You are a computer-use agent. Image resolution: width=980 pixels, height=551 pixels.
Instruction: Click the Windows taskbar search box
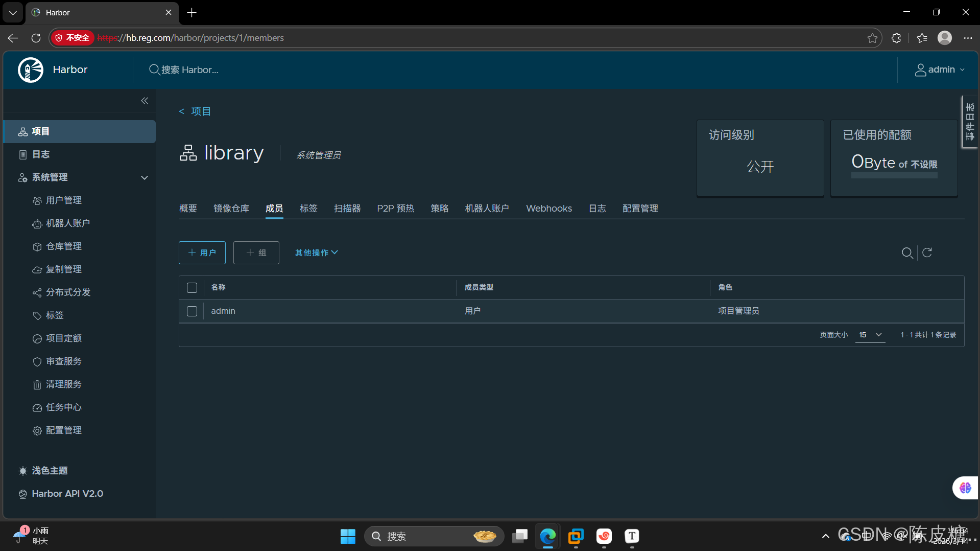(x=434, y=536)
